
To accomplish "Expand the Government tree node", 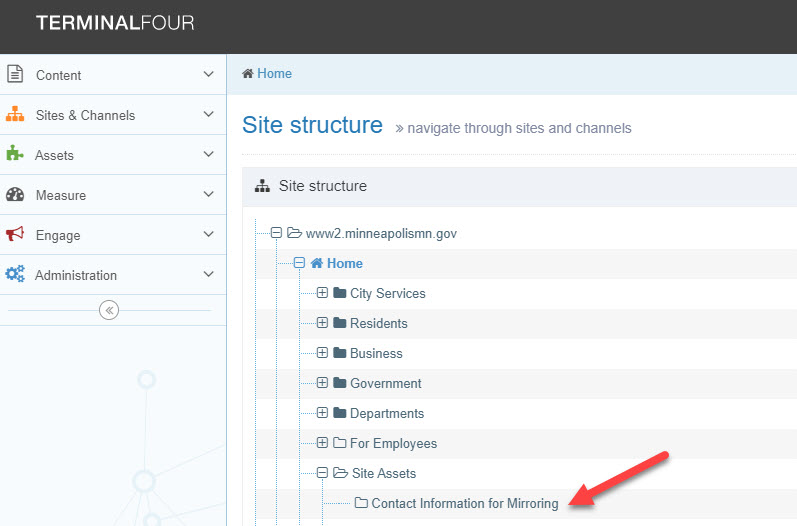I will pyautogui.click(x=322, y=383).
